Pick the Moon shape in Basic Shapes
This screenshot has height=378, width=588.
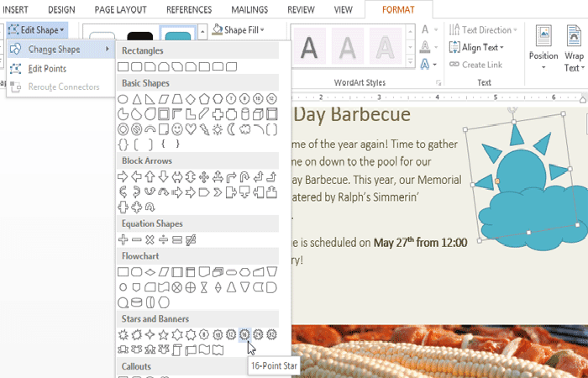[231, 129]
